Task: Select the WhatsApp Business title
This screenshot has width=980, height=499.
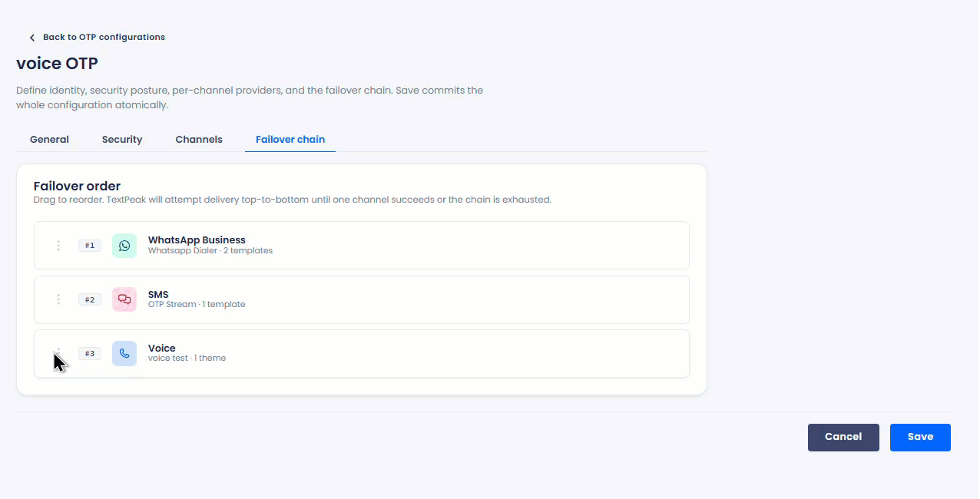Action: click(x=197, y=240)
